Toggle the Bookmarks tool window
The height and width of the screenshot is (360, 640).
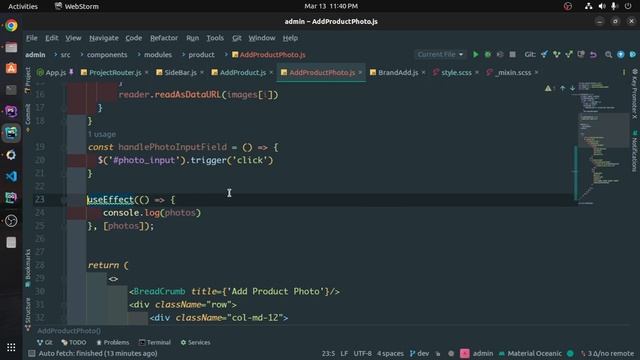27,267
